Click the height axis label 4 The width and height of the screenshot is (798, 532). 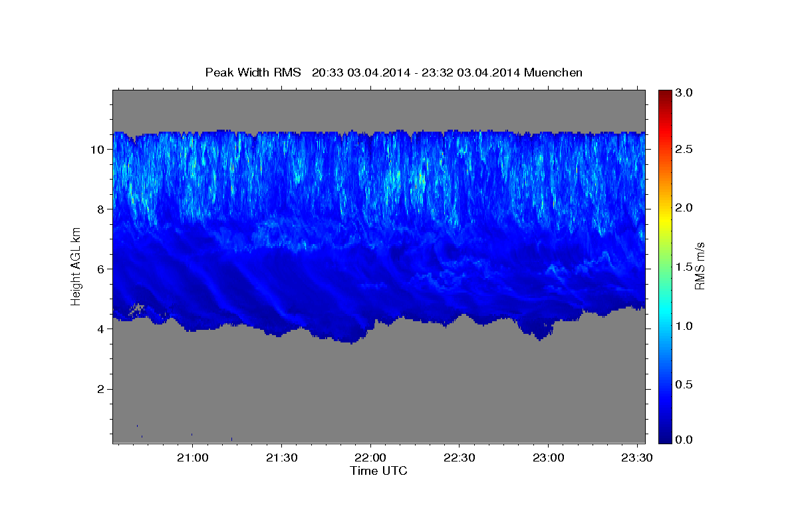coord(102,329)
